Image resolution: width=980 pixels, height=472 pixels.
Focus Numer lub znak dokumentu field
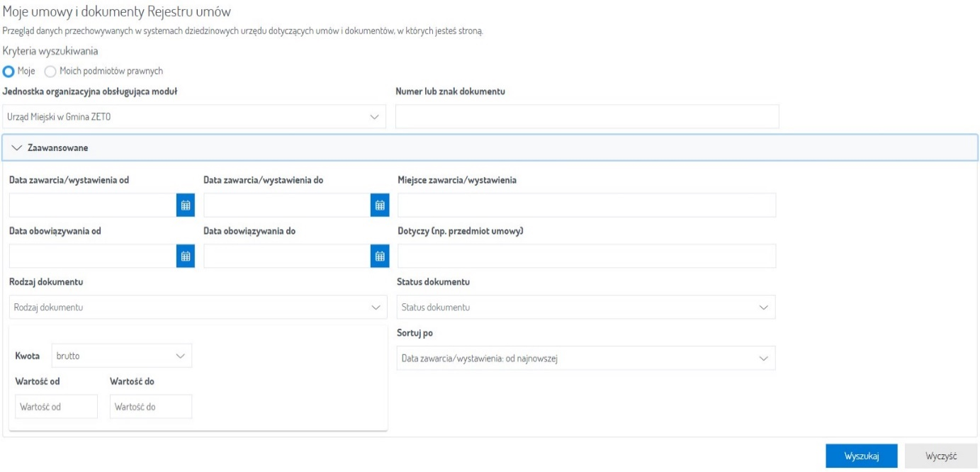[x=587, y=117]
